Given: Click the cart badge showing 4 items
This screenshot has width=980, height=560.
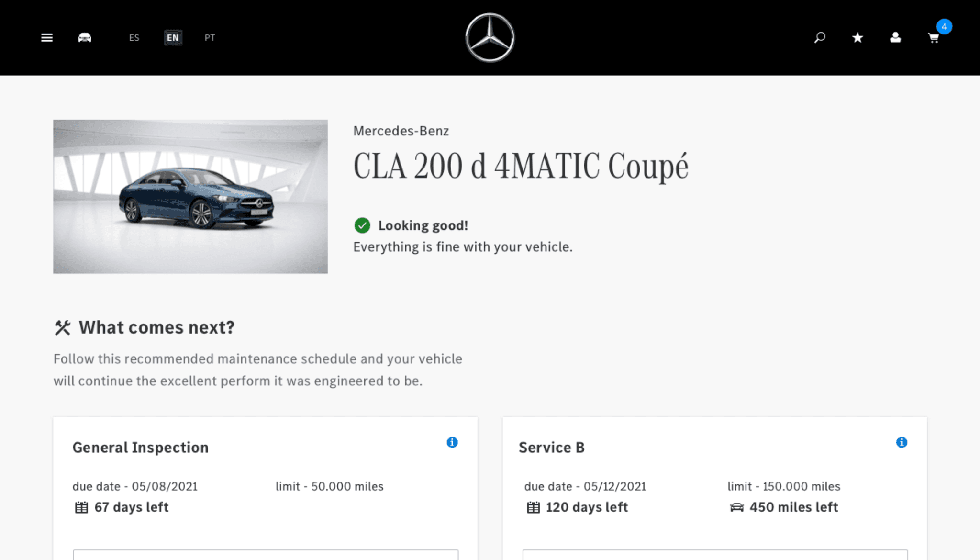Looking at the screenshot, I should (x=945, y=27).
